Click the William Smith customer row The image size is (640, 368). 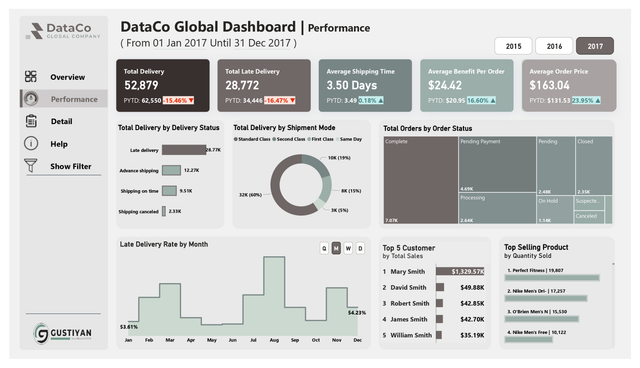point(433,335)
